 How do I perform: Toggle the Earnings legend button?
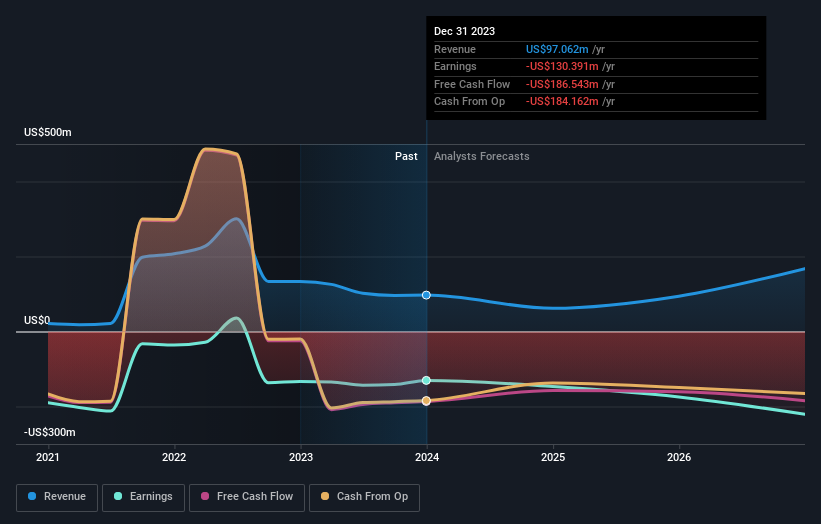click(143, 497)
